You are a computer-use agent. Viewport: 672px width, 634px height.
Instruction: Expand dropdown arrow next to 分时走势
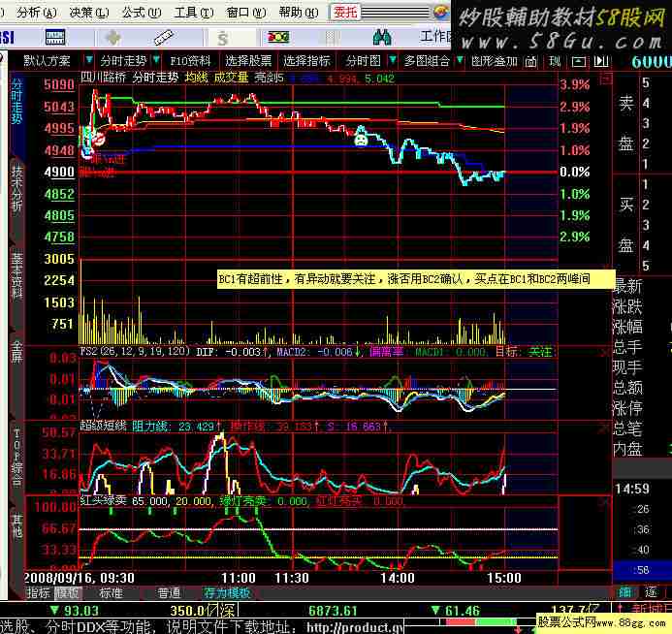pos(156,60)
